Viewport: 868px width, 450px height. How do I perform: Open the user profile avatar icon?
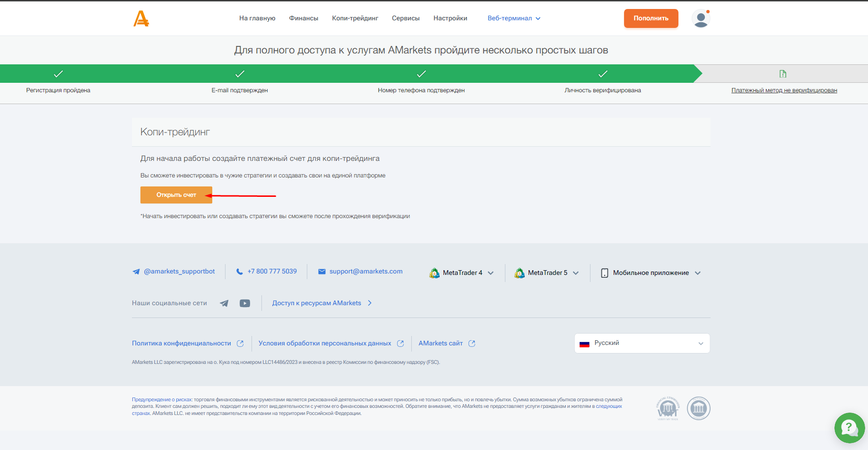pyautogui.click(x=700, y=18)
